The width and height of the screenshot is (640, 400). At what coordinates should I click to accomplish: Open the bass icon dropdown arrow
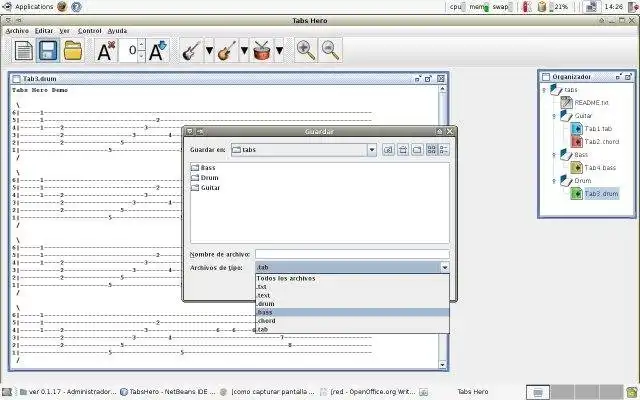[x=244, y=51]
